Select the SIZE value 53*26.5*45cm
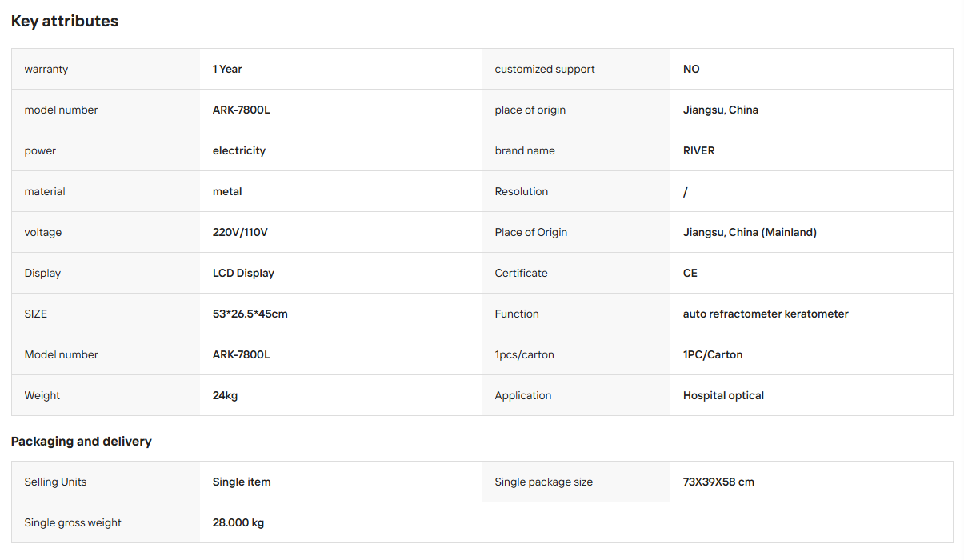The width and height of the screenshot is (964, 560). point(250,314)
